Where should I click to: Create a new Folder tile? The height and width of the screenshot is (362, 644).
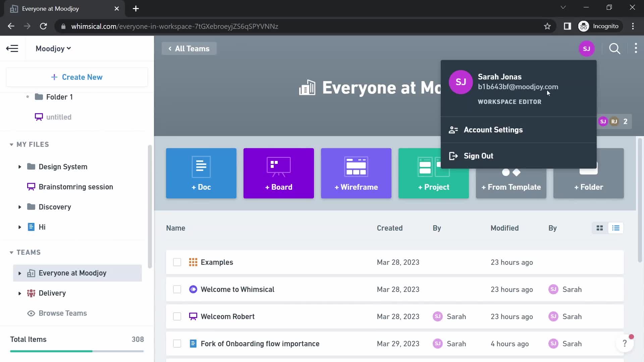pos(589,184)
